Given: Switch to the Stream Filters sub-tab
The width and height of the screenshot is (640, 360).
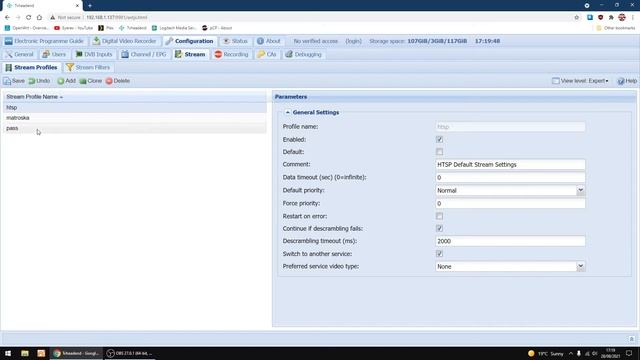Looking at the screenshot, I should pyautogui.click(x=88, y=67).
